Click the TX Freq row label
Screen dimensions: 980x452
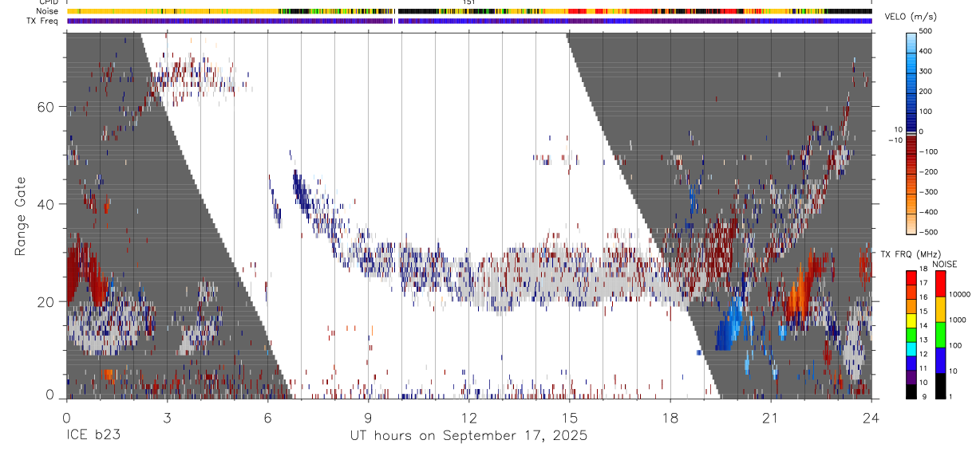(44, 21)
